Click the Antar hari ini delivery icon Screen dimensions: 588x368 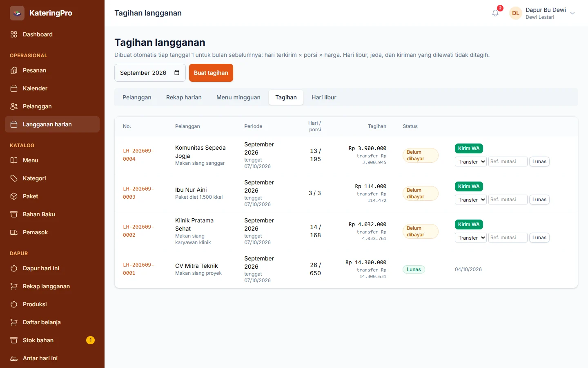[x=14, y=358]
